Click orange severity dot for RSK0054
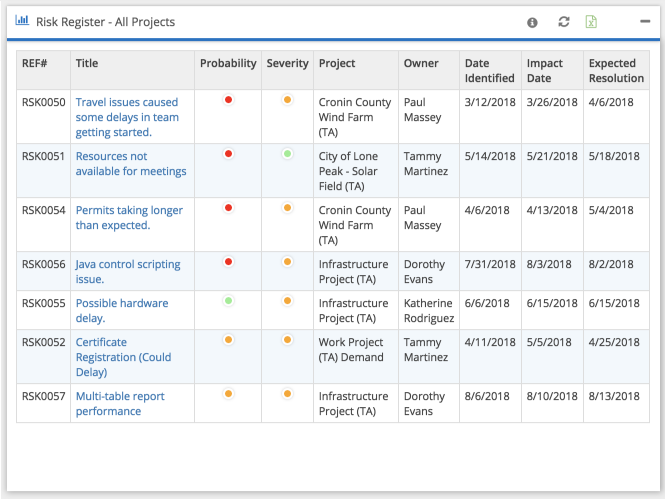The width and height of the screenshot is (665, 499). tap(287, 208)
